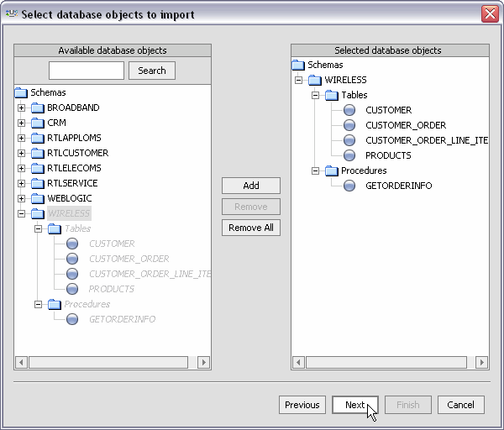Collapse the Procedures node in Selected objects
504x430 pixels.
315,170
